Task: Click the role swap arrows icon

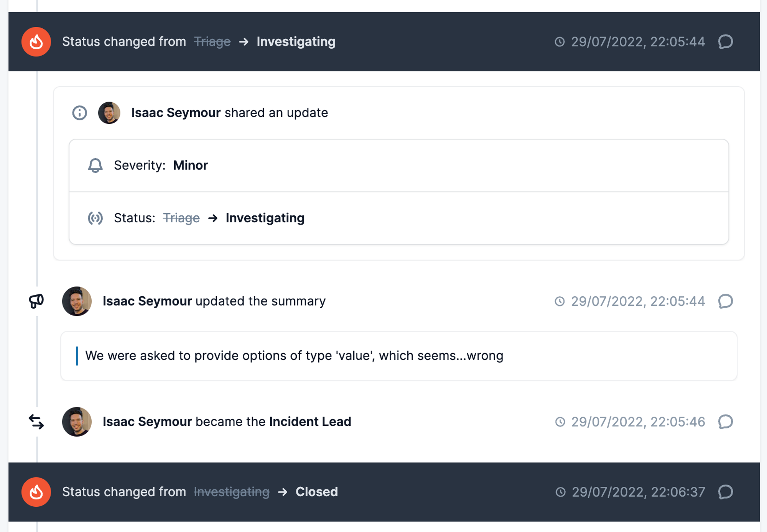Action: (x=36, y=422)
